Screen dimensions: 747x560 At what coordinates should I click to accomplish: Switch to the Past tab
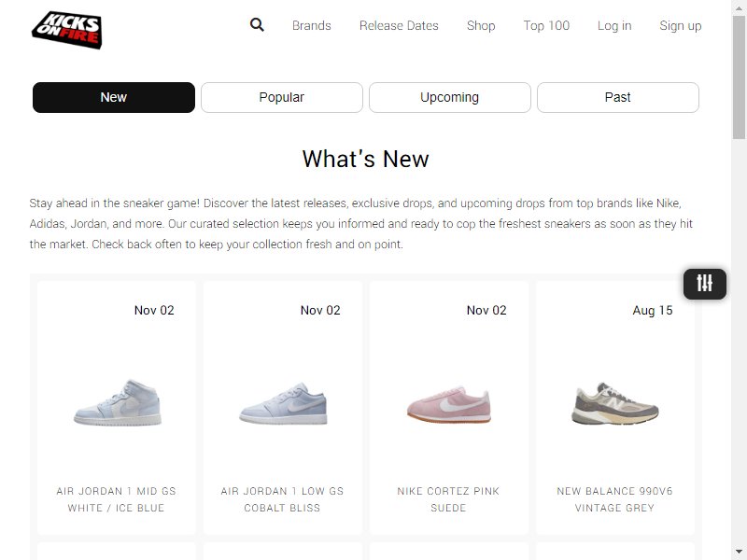click(618, 98)
